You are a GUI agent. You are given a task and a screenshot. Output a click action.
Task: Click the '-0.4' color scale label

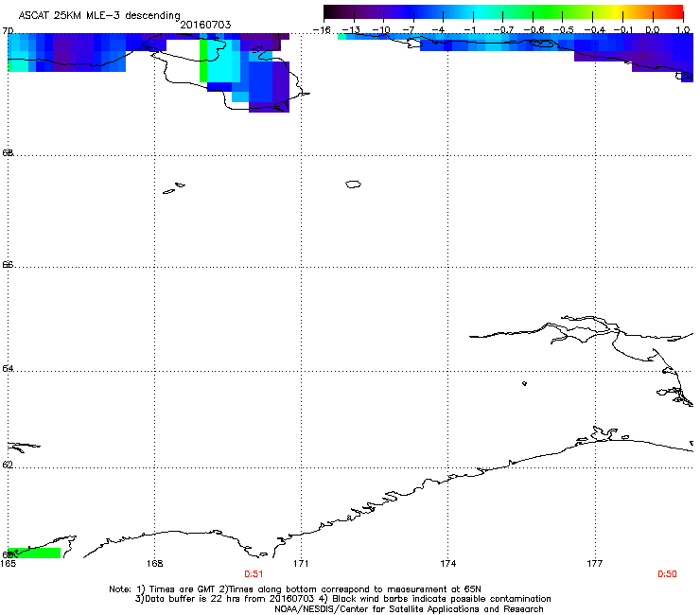click(x=595, y=30)
